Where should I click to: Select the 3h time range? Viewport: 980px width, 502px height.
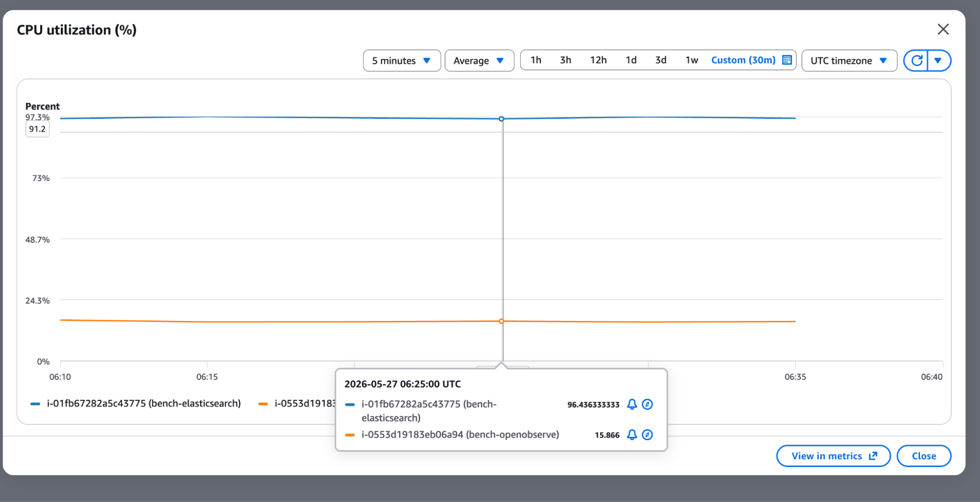(x=565, y=60)
